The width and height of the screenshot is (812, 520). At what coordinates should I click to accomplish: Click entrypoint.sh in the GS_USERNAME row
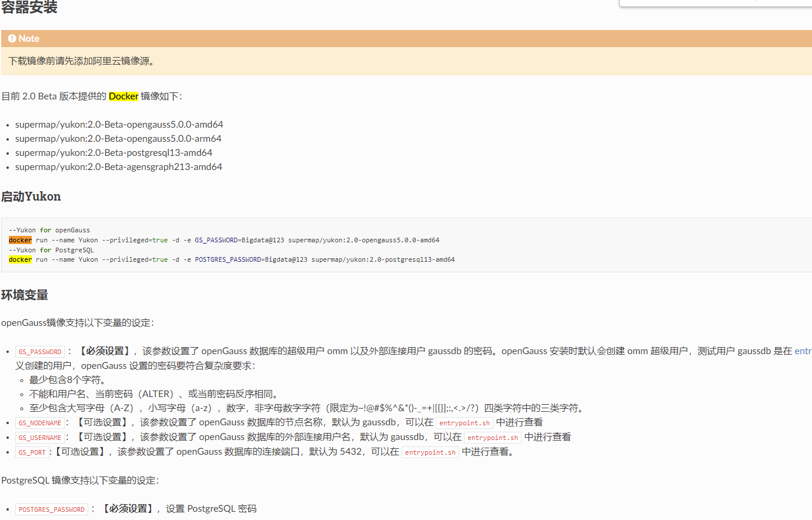pyautogui.click(x=493, y=438)
